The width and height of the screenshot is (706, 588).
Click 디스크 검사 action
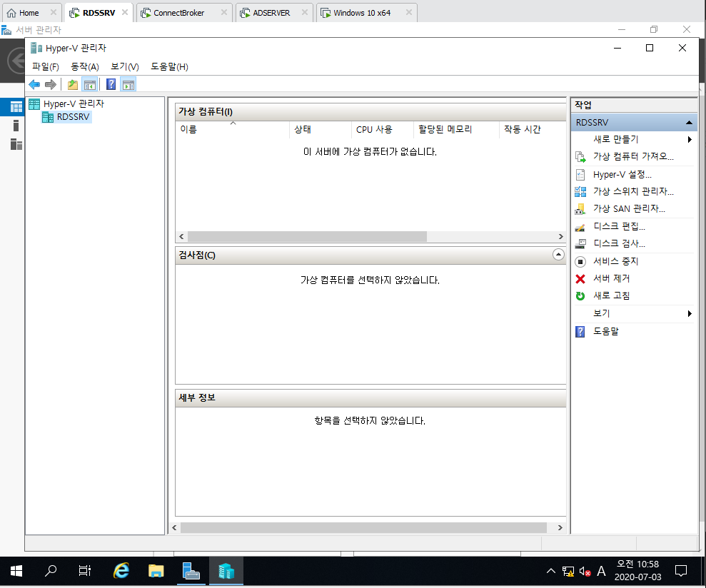click(x=619, y=243)
